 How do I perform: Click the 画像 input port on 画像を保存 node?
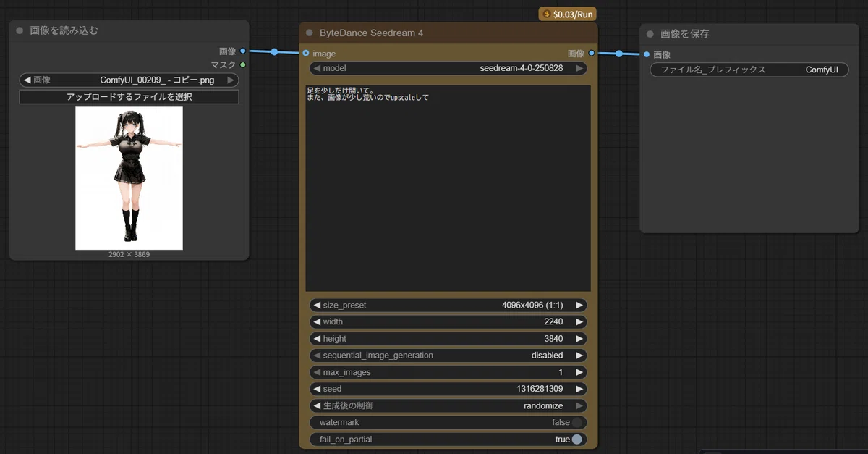[647, 54]
